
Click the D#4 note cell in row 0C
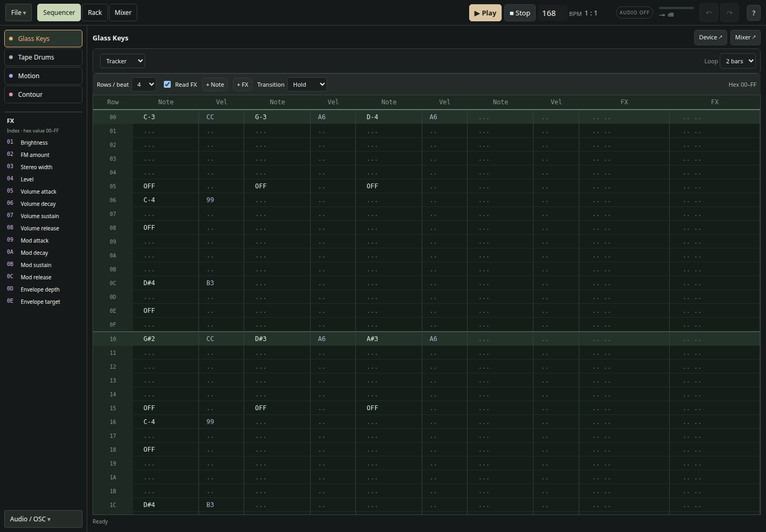(x=165, y=283)
